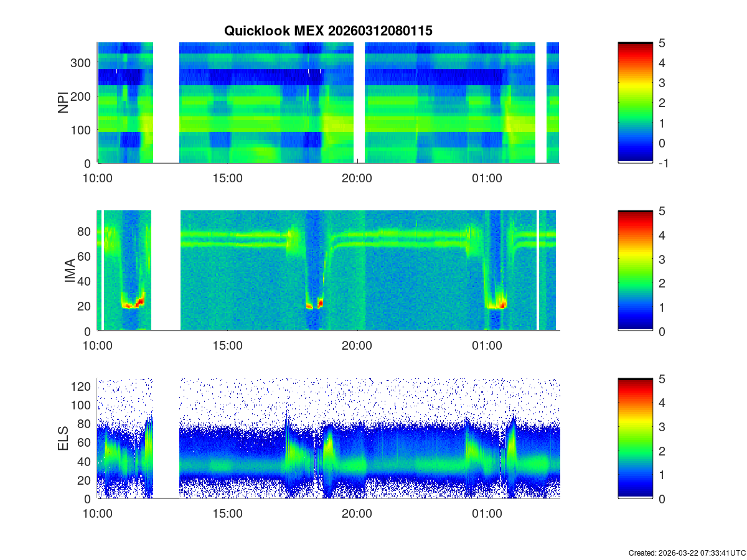
Task: Select the ELS y-axis label
Action: [x=63, y=439]
